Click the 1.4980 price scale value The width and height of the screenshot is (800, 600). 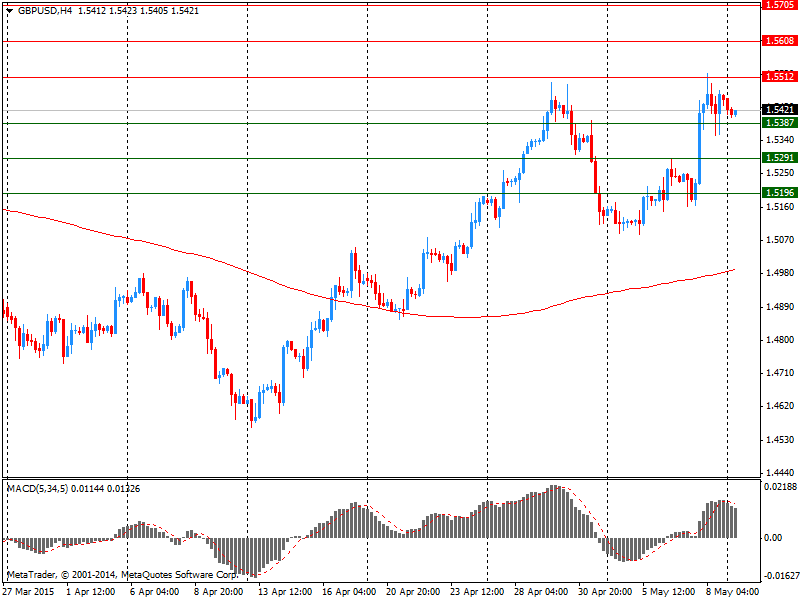pos(780,273)
